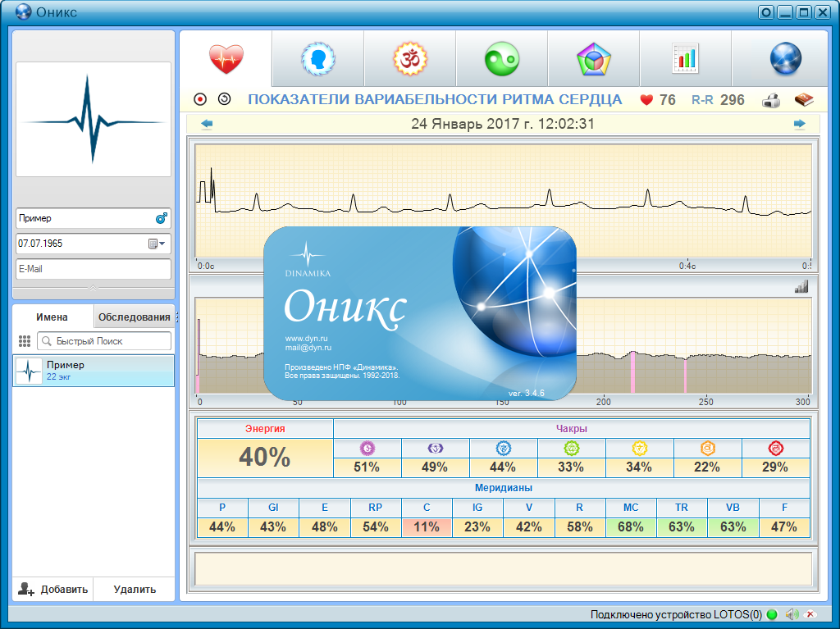
Task: Switch to the Обследования tab
Action: (134, 317)
